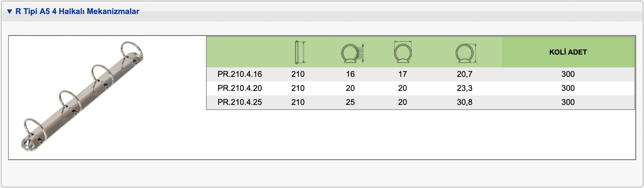Click the 30,8 height value cell
The width and height of the screenshot is (644, 188).
(464, 102)
